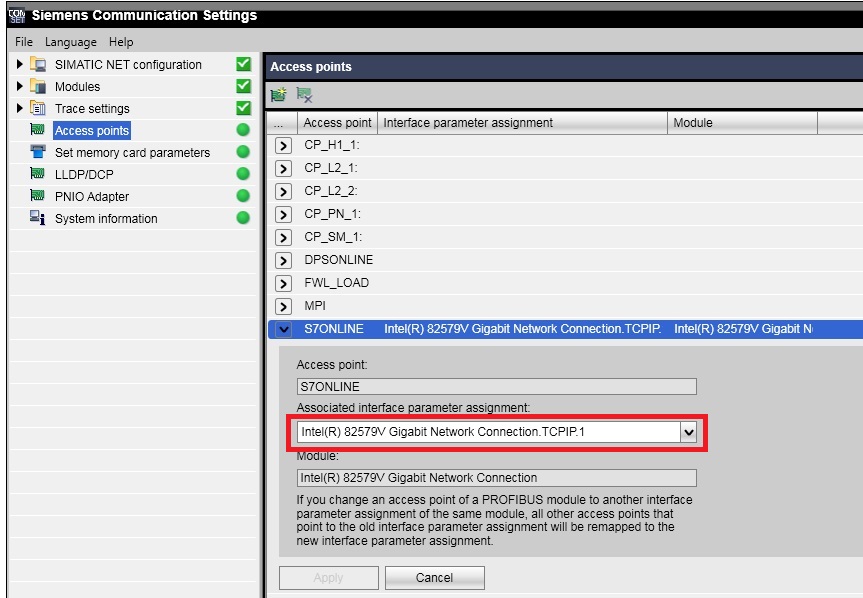Collapse the S7ONLINE access point row
863x598 pixels.
pos(283,330)
